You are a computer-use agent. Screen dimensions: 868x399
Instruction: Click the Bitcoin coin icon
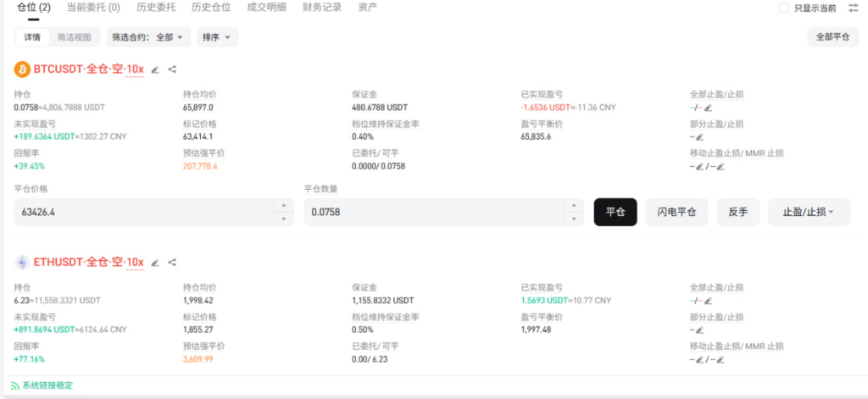pos(22,69)
